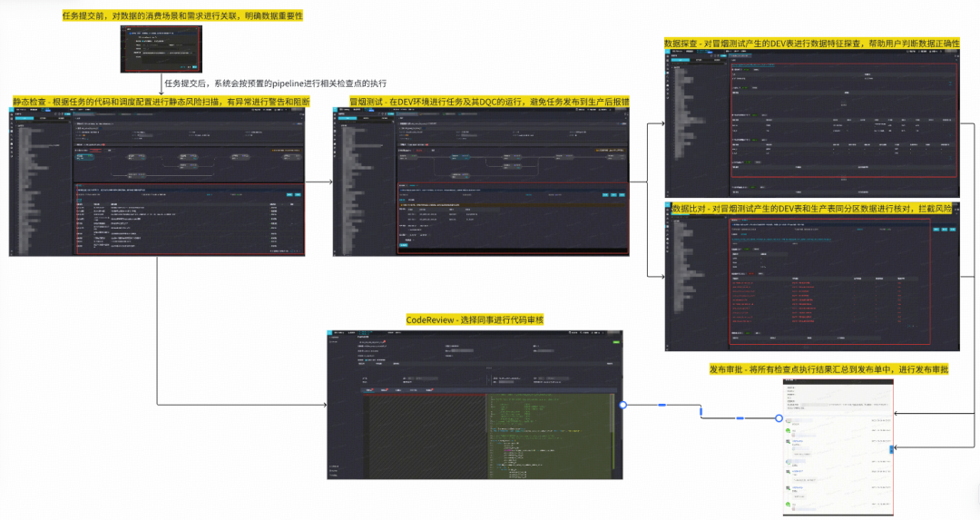Screen dimensions: 980x520
Task: Click the blue handle on 发布审批 right edge
Action: (891, 448)
